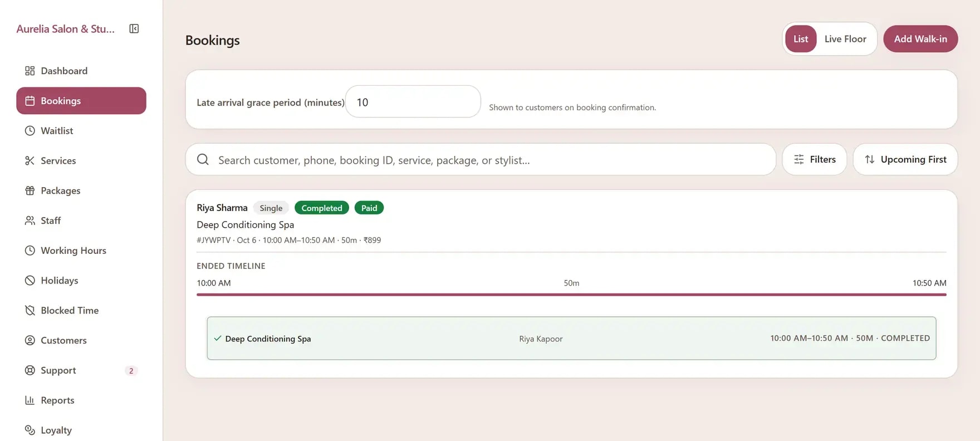Click booking details line #JYWPTV
This screenshot has width=980, height=441.
(289, 240)
